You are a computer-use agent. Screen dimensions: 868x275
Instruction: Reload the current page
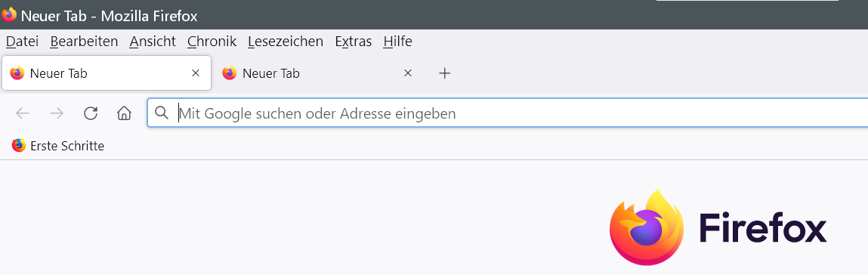[91, 113]
